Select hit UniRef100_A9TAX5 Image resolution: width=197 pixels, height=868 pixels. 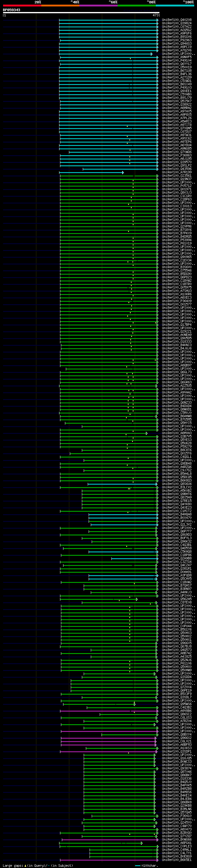click(x=177, y=111)
